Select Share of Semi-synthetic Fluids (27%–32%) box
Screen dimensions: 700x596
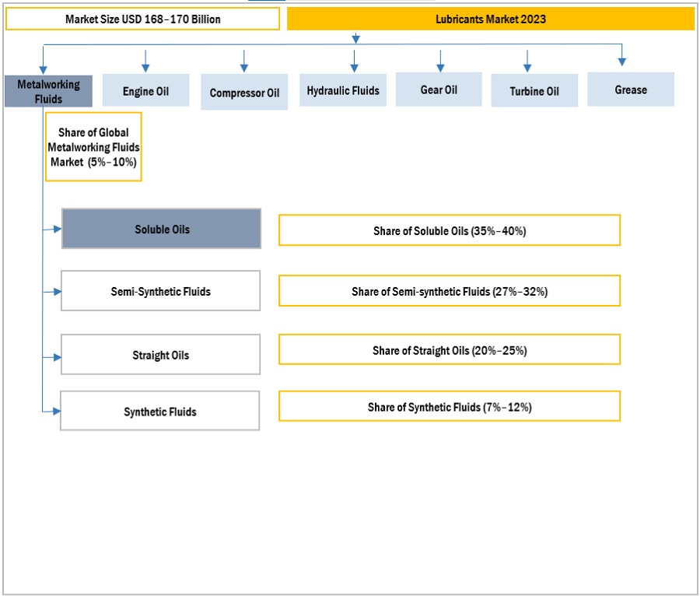[x=449, y=291]
